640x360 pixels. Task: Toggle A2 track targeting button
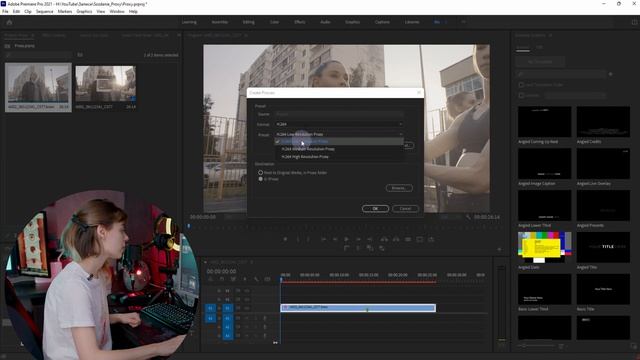click(227, 327)
